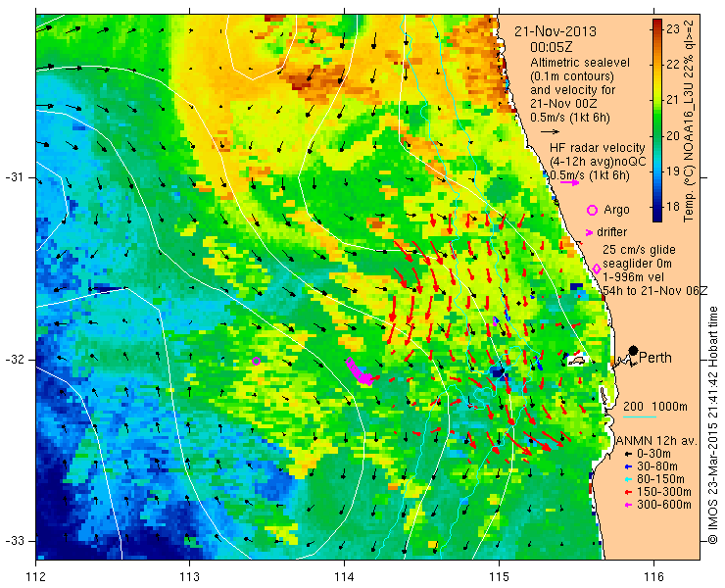Click the green 20°C section of color bar
The height and width of the screenshot is (588, 725).
657,135
